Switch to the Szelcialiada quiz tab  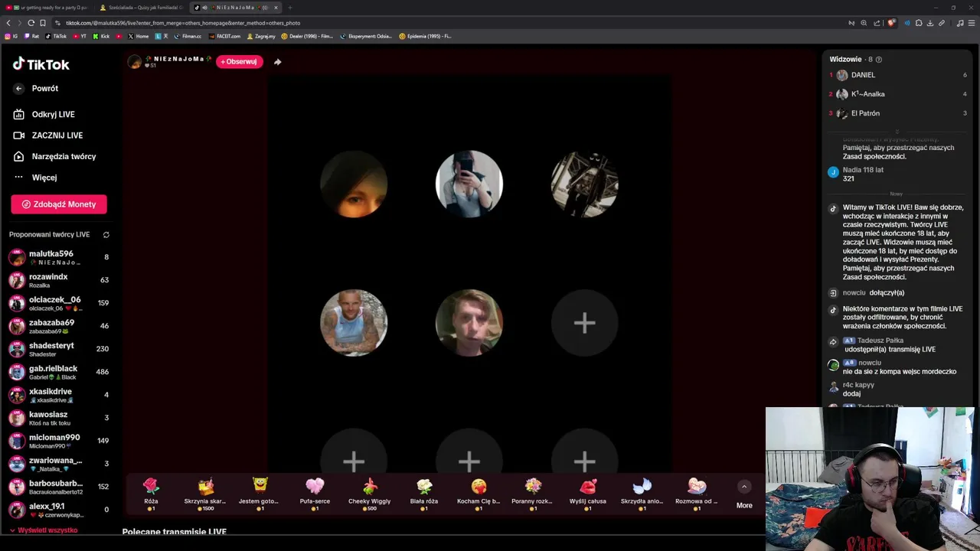pyautogui.click(x=142, y=8)
